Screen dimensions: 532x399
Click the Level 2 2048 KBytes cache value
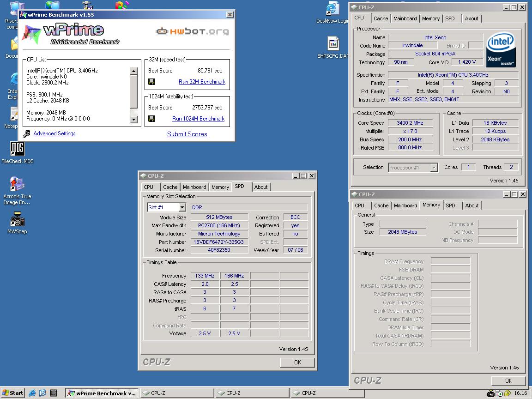click(x=495, y=139)
